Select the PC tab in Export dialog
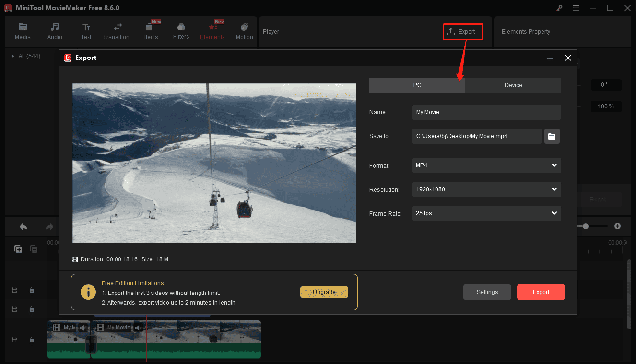Screen dimensions: 636x364 pyautogui.click(x=417, y=85)
